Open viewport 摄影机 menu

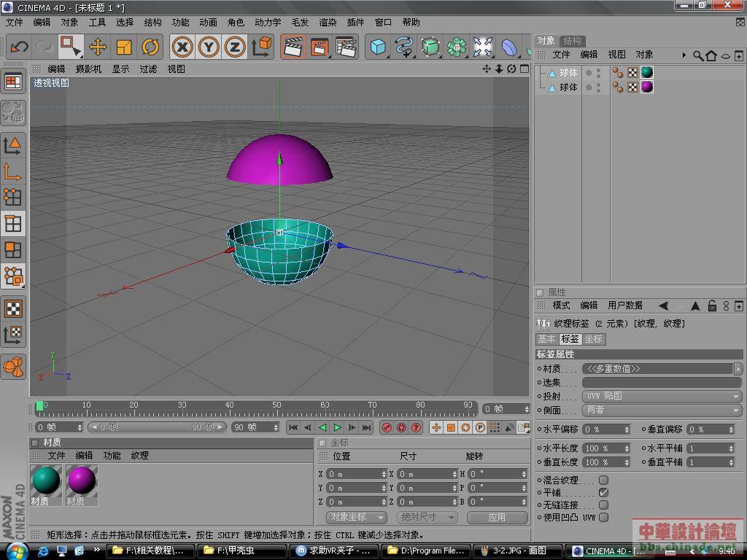point(88,69)
